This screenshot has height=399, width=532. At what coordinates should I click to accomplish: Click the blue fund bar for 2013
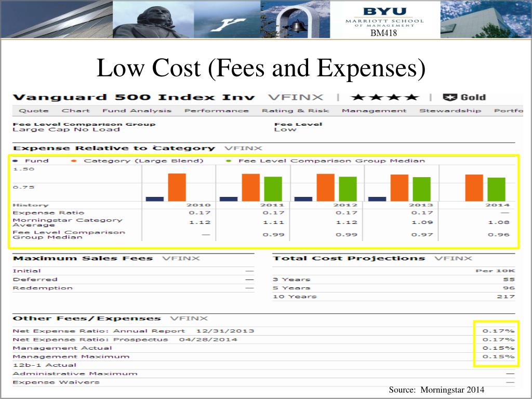(377, 199)
